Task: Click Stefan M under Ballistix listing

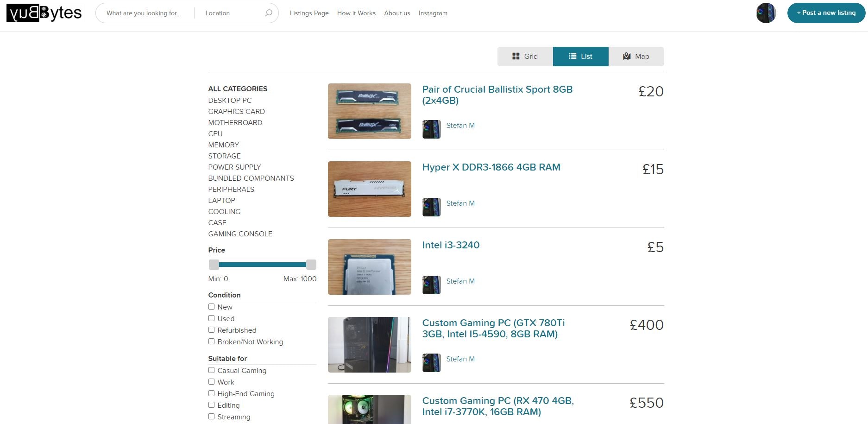Action: click(x=460, y=126)
